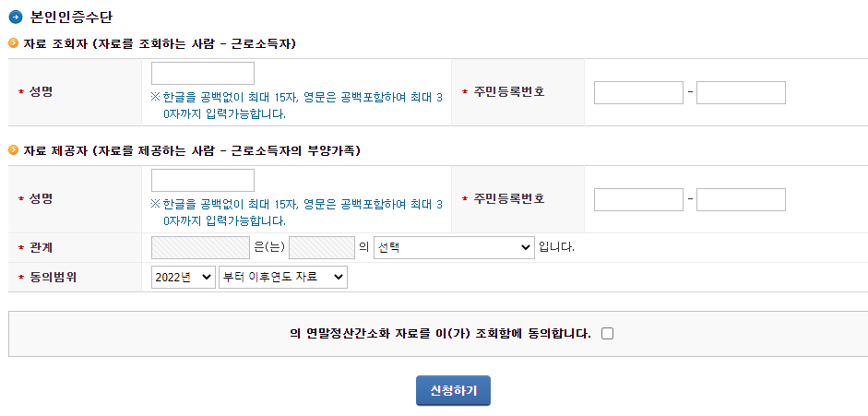This screenshot has width=868, height=416.
Task: Click the 신청하기 button
Action: (453, 390)
